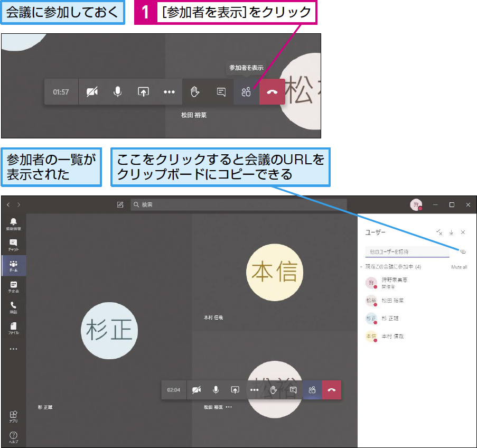
Task: Open the Activity bell in sidebar
Action: click(13, 224)
